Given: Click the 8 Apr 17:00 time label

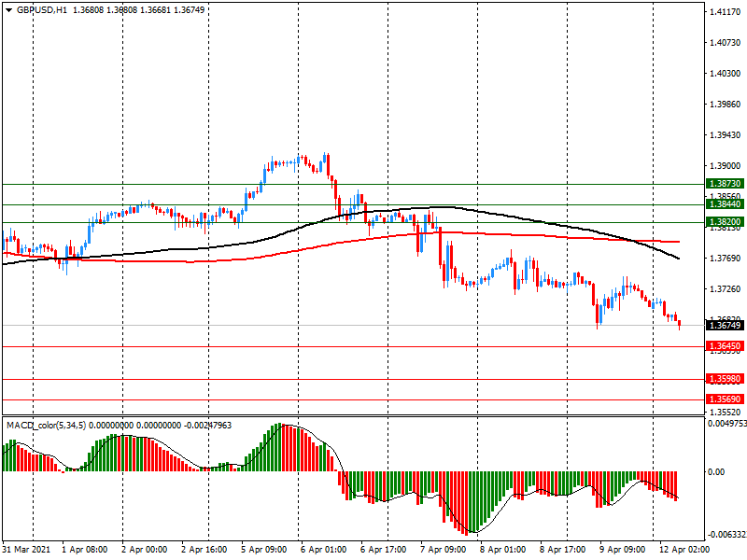Looking at the screenshot, I should [563, 550].
